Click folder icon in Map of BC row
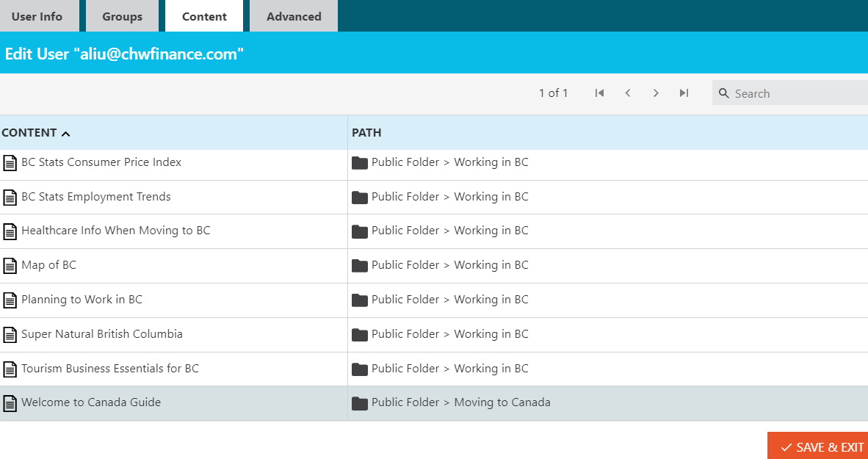The height and width of the screenshot is (459, 868). 360,265
